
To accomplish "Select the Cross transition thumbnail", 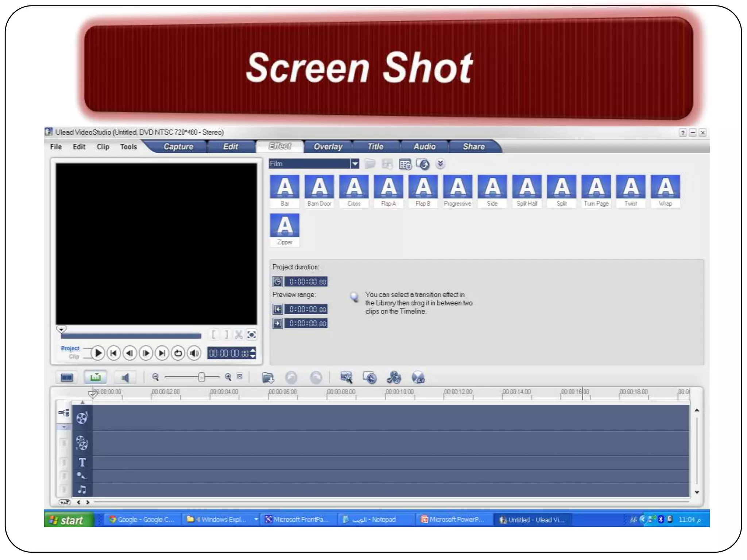I will coord(354,191).
